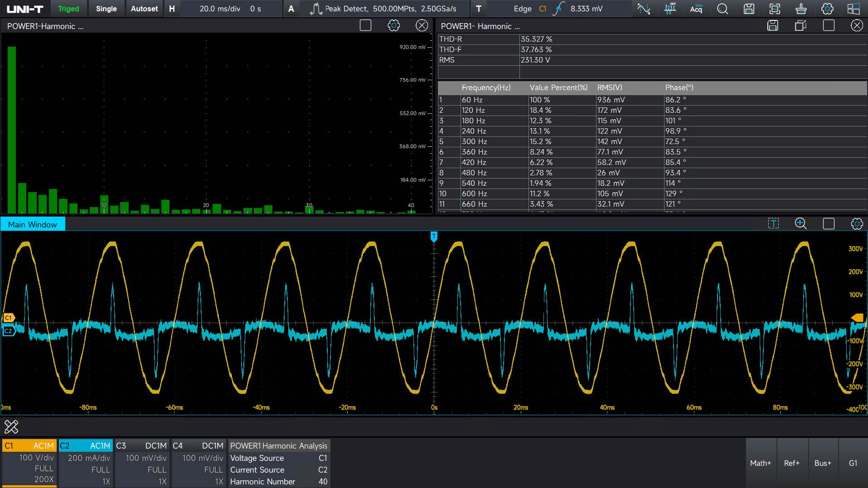This screenshot has width=868, height=488.
Task: Select the 300 Hz fifth harmonic row
Action: pyautogui.click(x=652, y=141)
